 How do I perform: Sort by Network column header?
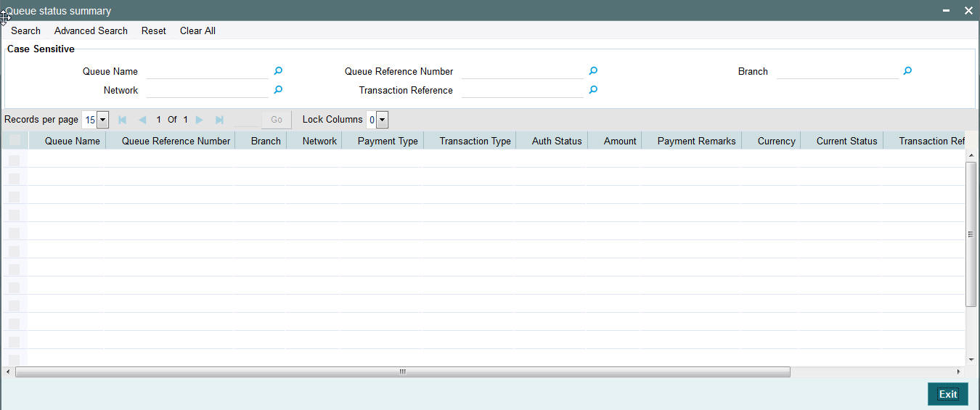319,141
